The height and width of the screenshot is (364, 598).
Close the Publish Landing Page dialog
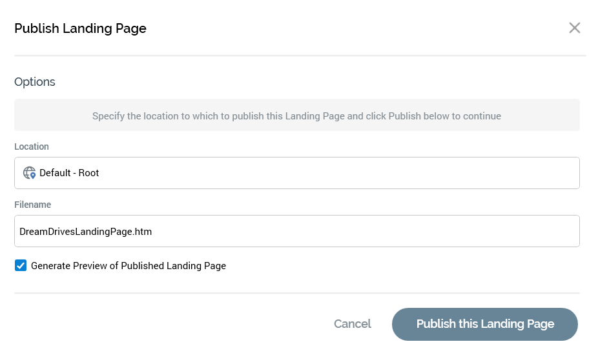(x=574, y=28)
